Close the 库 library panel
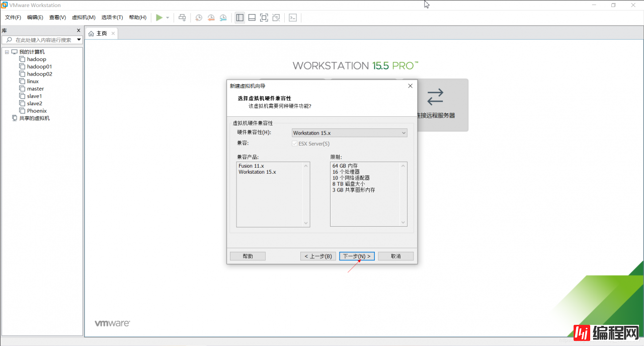Viewport: 644px width, 346px height. pos(78,30)
